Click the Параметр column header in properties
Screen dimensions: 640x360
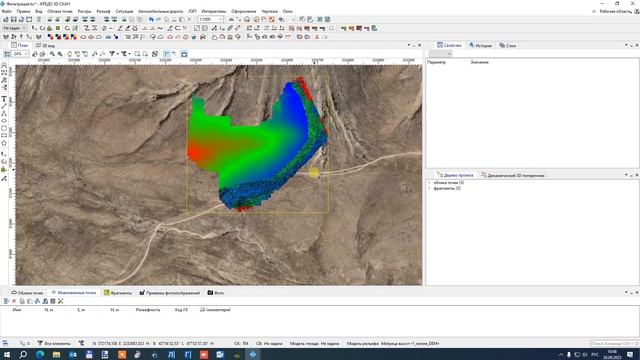[x=436, y=62]
